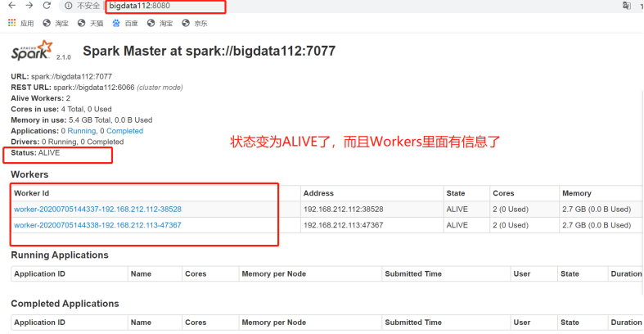Click the Memory in use 5.4 GB line
Viewport: 644px width, 334px height.
[x=82, y=120]
